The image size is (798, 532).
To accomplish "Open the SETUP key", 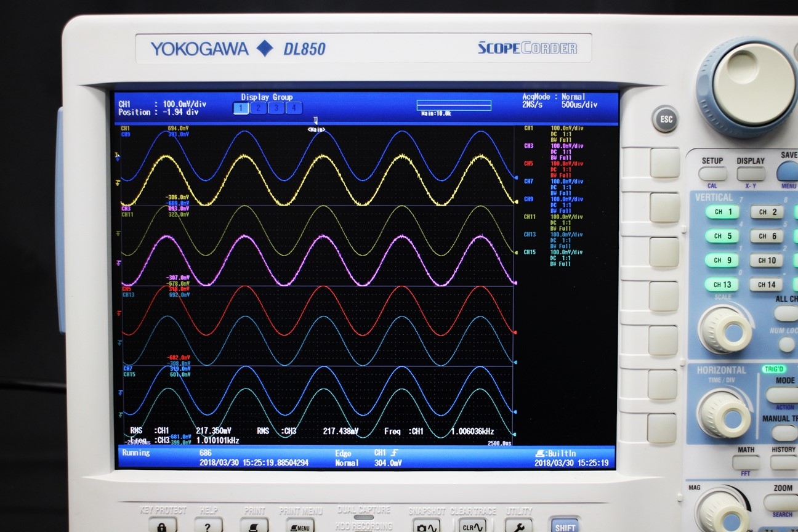I will [x=712, y=174].
